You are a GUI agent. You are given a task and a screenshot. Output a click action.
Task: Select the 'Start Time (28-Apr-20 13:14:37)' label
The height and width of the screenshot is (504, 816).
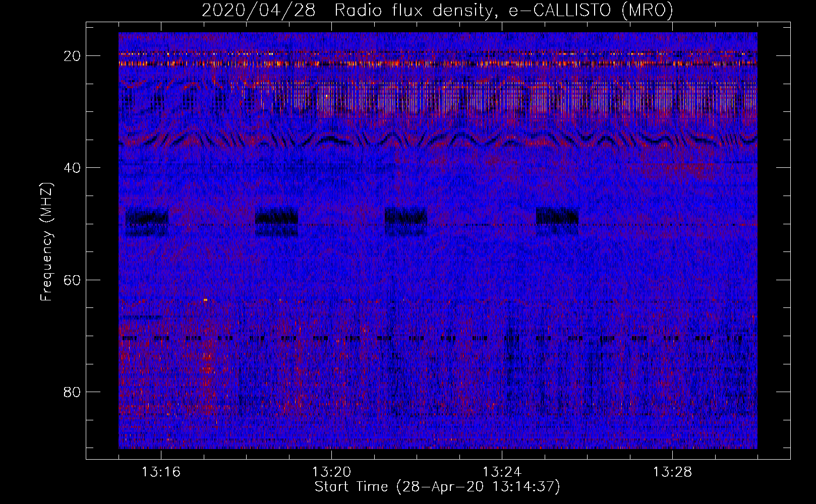(437, 487)
